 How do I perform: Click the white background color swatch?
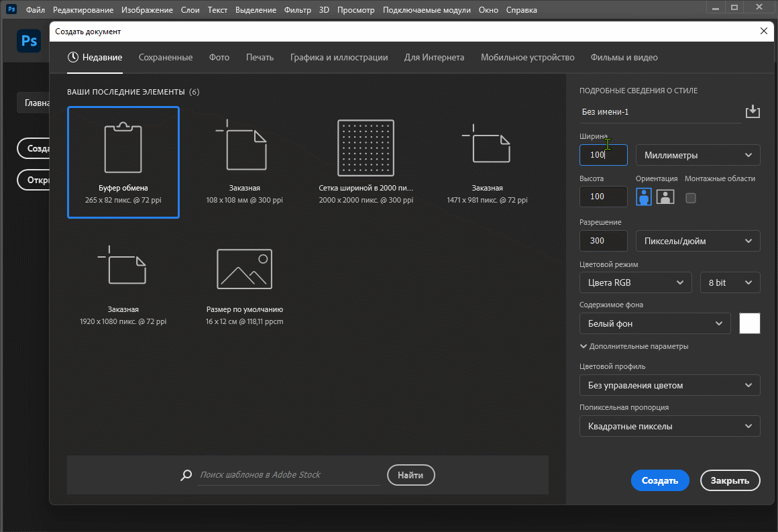[750, 323]
